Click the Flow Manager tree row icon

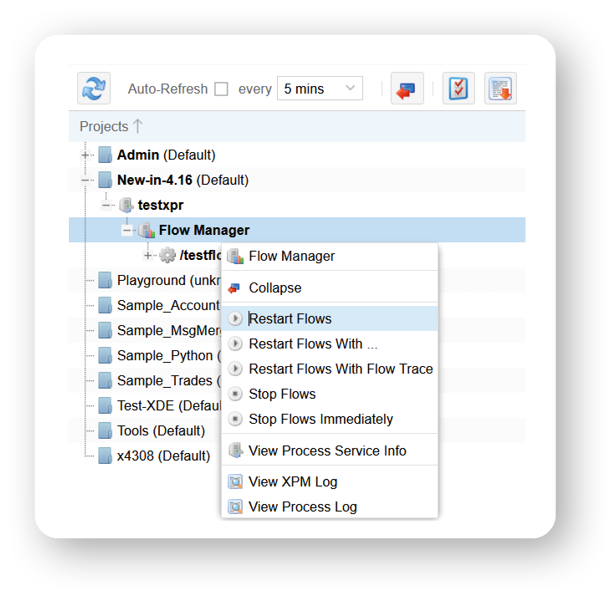pos(147,230)
